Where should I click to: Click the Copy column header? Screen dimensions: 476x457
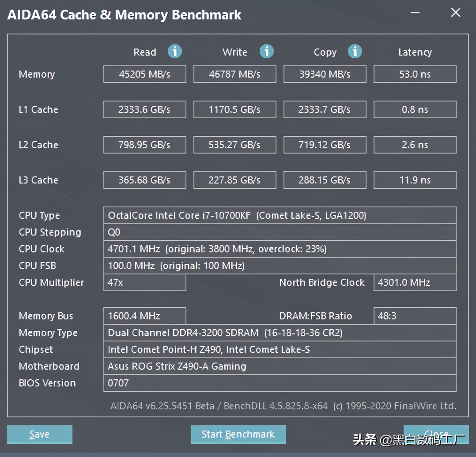tap(325, 52)
